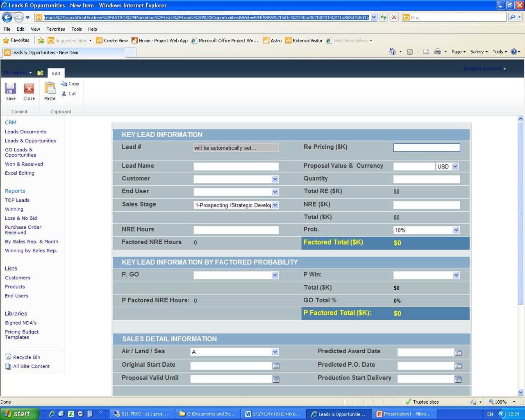Click the Read Mail icon in the command bar

[426, 52]
